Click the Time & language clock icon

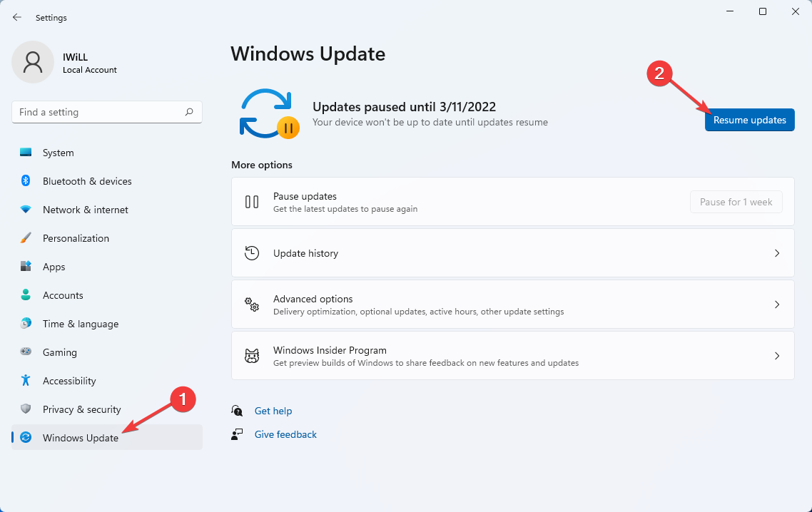(26, 323)
